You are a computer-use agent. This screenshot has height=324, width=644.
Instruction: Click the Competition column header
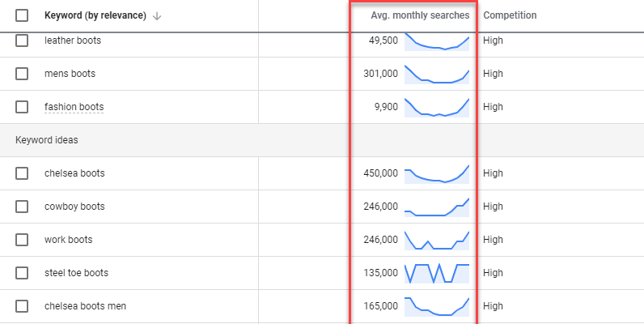tap(510, 15)
